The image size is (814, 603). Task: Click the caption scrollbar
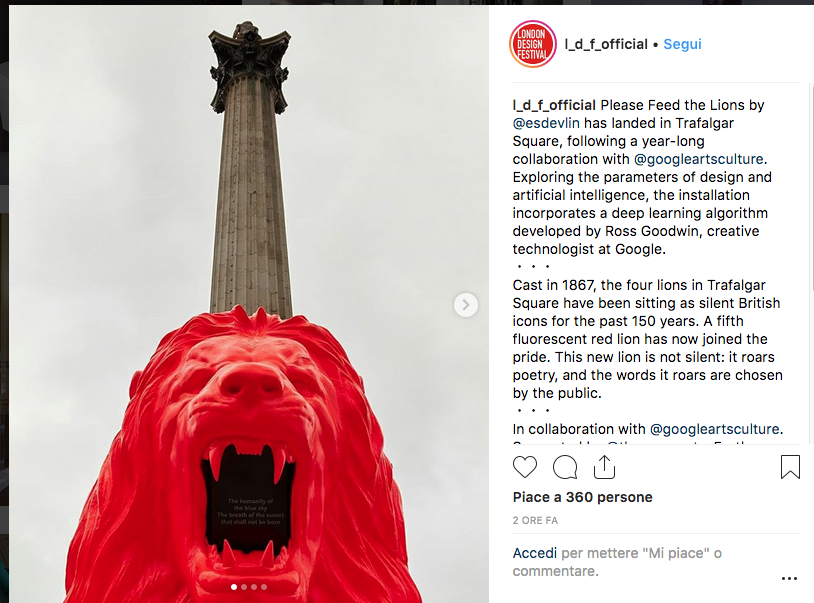[811, 187]
